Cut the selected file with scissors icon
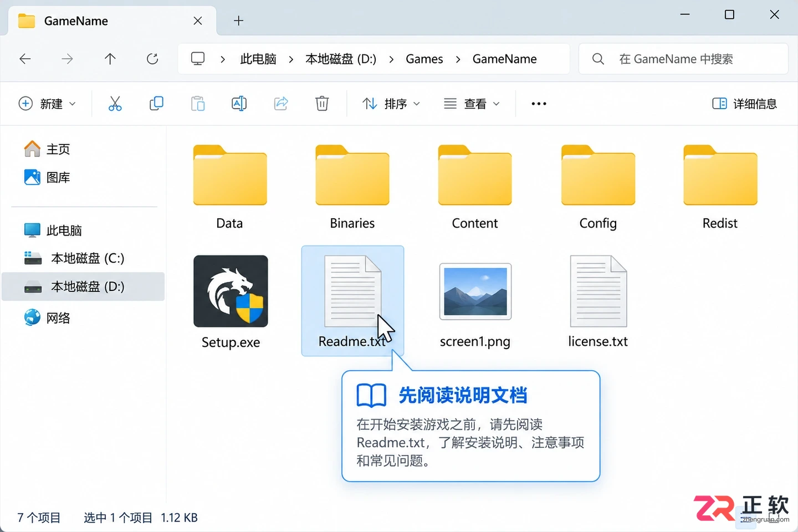Screen dimensions: 798x532 [115, 104]
